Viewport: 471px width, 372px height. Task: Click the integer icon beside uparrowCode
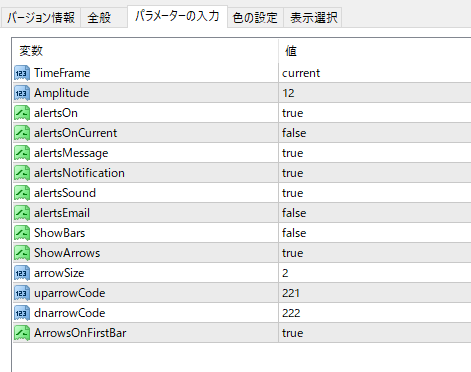(x=22, y=293)
